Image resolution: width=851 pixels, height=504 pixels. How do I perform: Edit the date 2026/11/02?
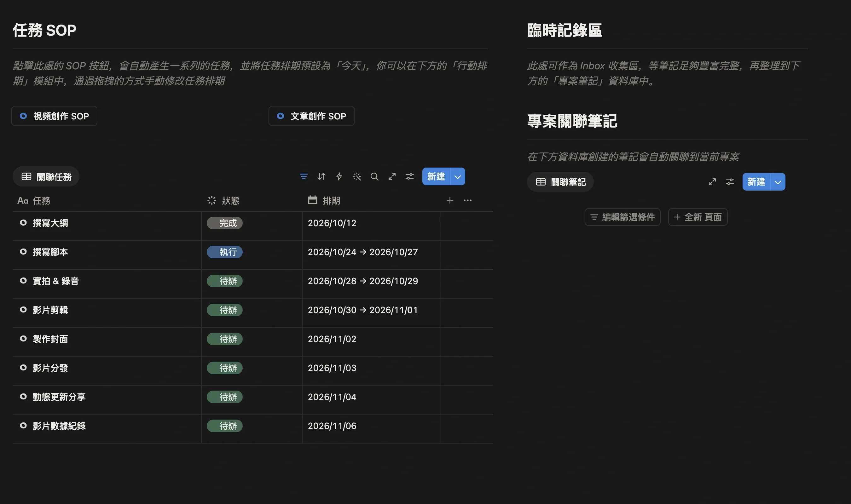click(x=332, y=339)
